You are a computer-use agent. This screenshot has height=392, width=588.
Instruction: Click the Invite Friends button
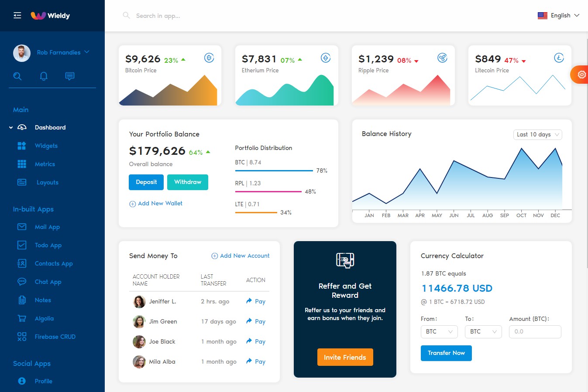tap(345, 357)
